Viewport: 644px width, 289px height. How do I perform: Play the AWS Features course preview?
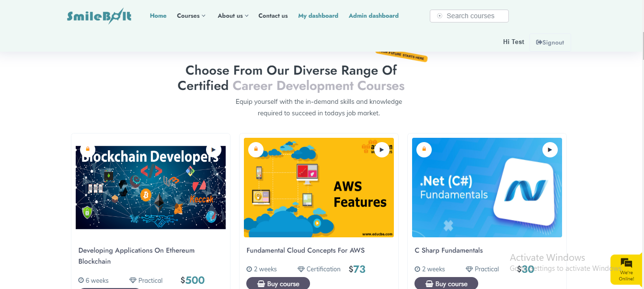pyautogui.click(x=381, y=150)
